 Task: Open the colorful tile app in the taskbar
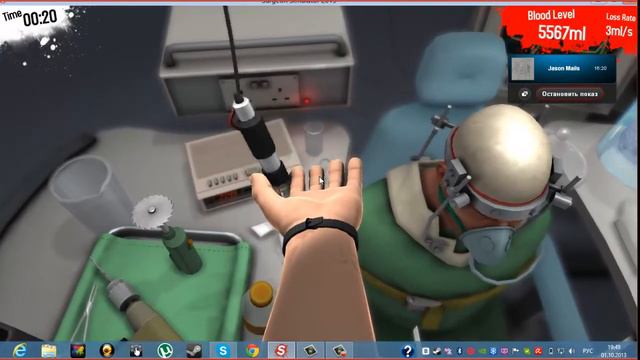pyautogui.click(x=78, y=351)
